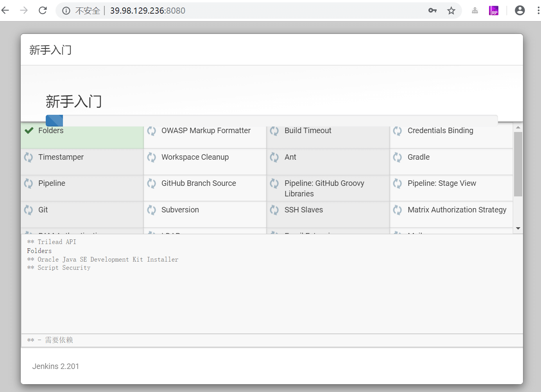Click the pending spinner for OWASP Markup Formatter
The image size is (541, 392).
(152, 131)
